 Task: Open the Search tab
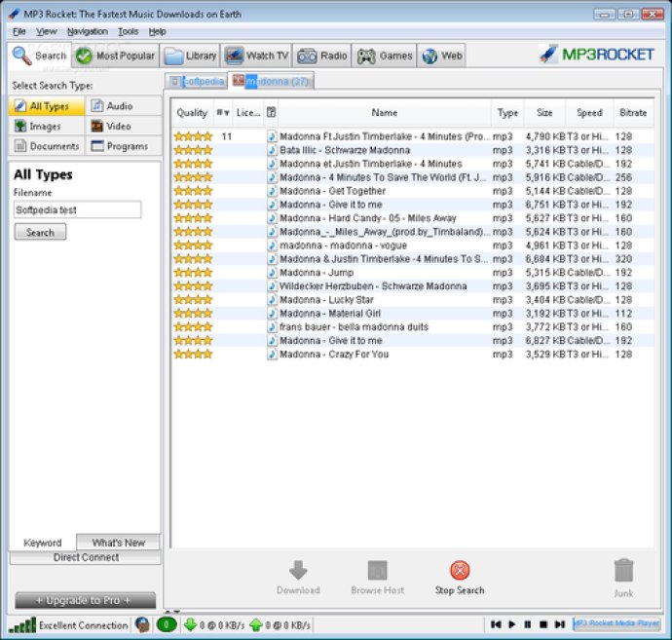tap(39, 56)
